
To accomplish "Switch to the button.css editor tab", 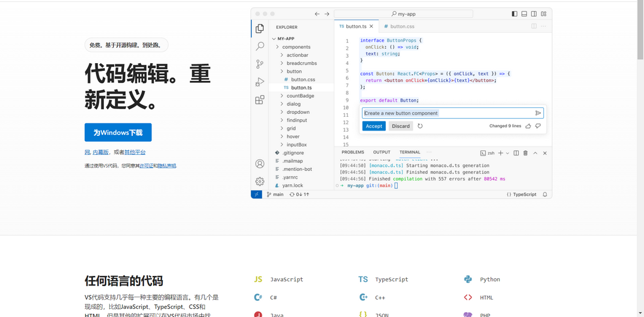I will (x=399, y=26).
